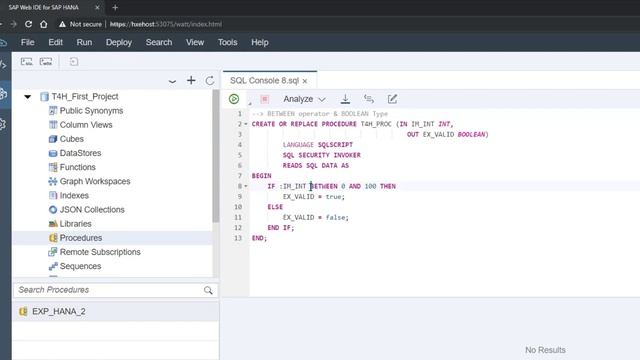
Task: Click the browser home icon
Action: pos(44,24)
